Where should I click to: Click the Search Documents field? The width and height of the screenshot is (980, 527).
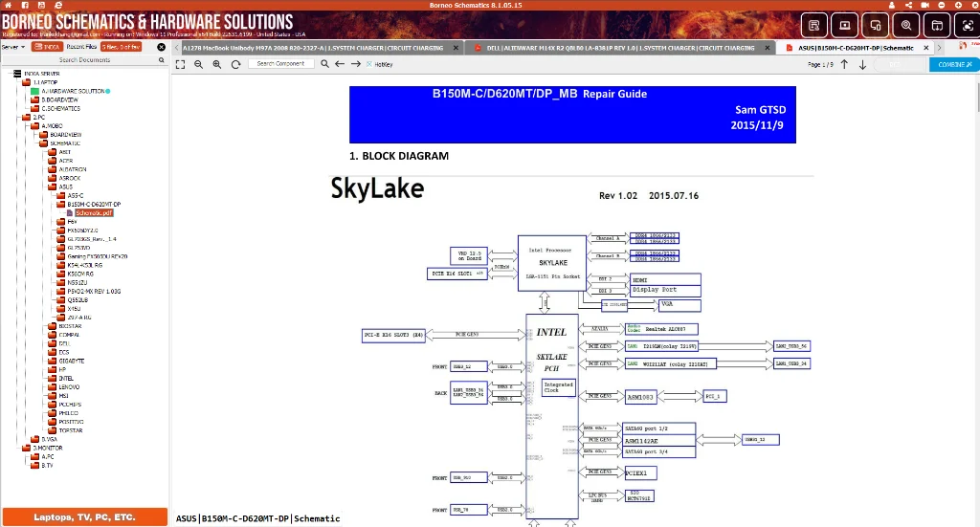tap(84, 60)
